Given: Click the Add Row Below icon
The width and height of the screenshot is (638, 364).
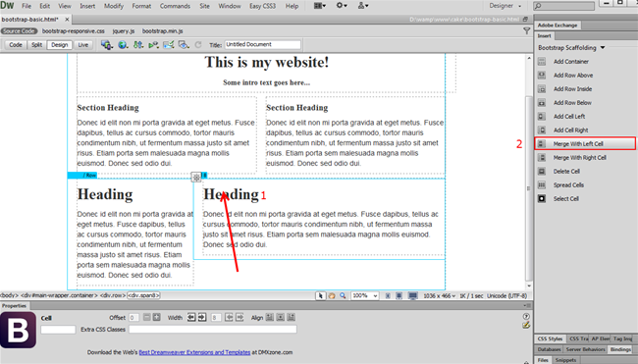Looking at the screenshot, I should pos(542,102).
